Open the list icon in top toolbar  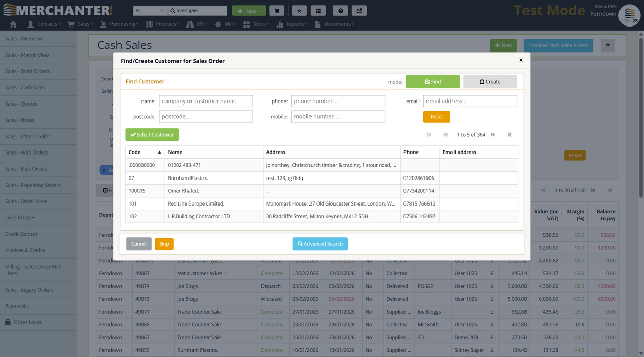tap(318, 11)
